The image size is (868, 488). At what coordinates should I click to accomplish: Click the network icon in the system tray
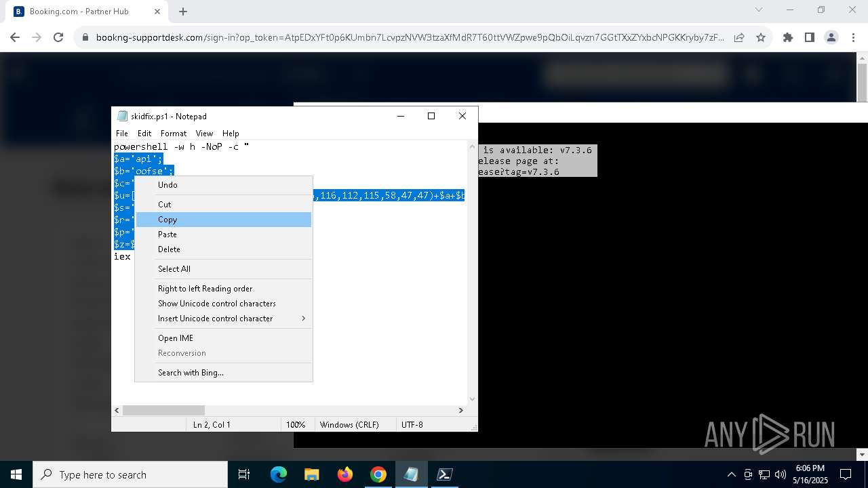click(x=764, y=474)
